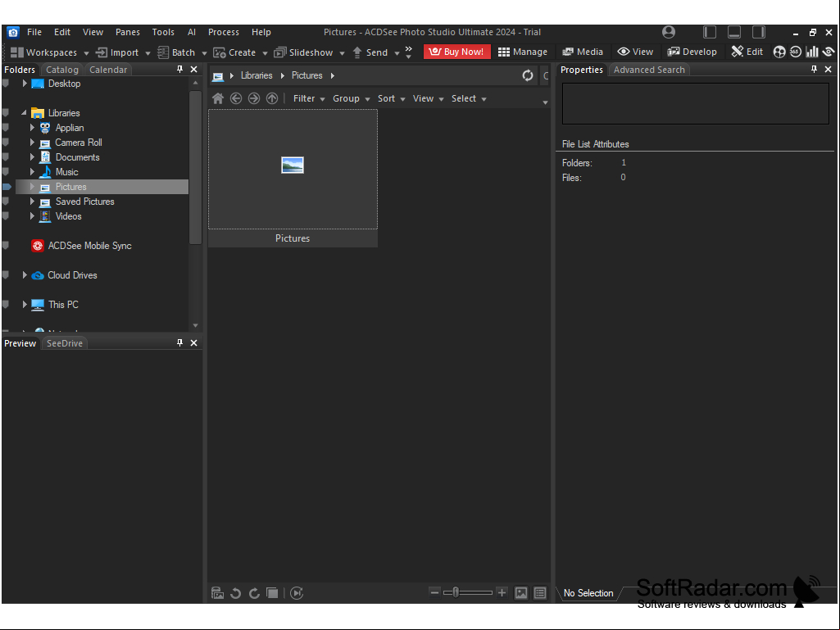Expand the This PC node
The height and width of the screenshot is (630, 840).
tap(25, 305)
